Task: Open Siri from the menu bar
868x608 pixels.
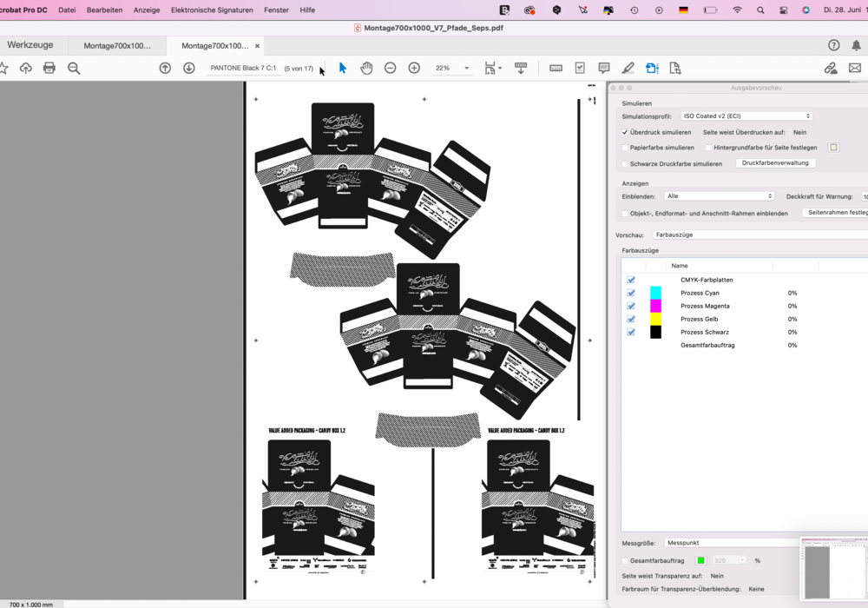Action: click(806, 10)
